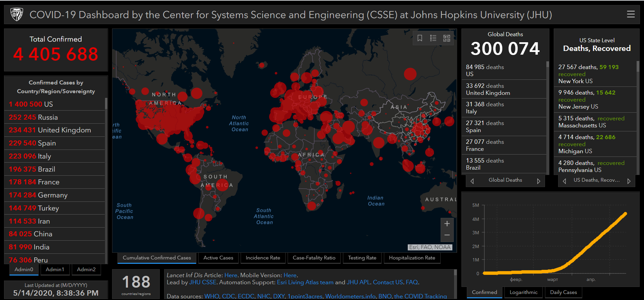
Task: Select the Cumulative Confirmed Cases tab
Action: coord(157,258)
